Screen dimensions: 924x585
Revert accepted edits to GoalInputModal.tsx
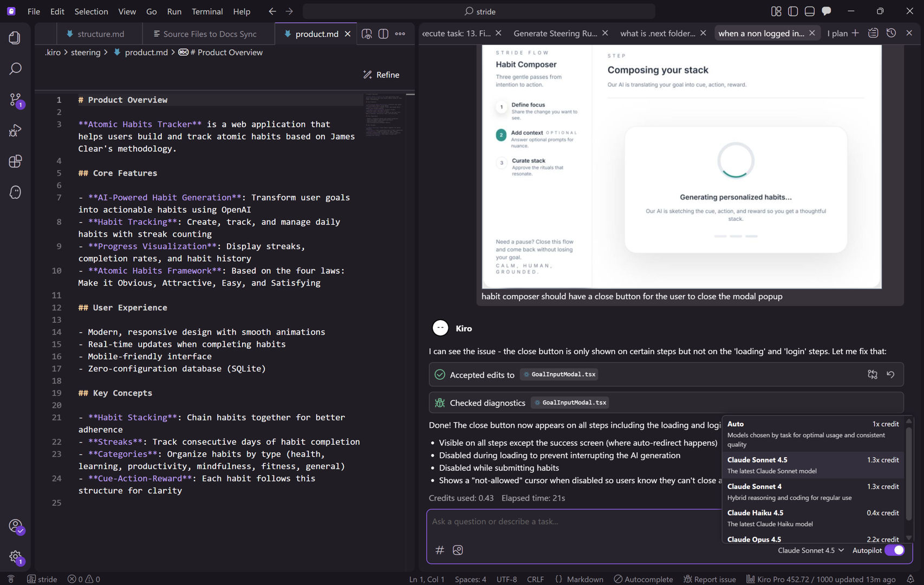[890, 374]
